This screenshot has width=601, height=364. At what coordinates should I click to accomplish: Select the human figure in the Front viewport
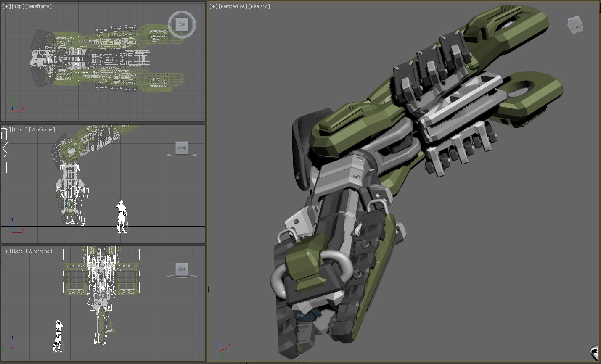(122, 216)
